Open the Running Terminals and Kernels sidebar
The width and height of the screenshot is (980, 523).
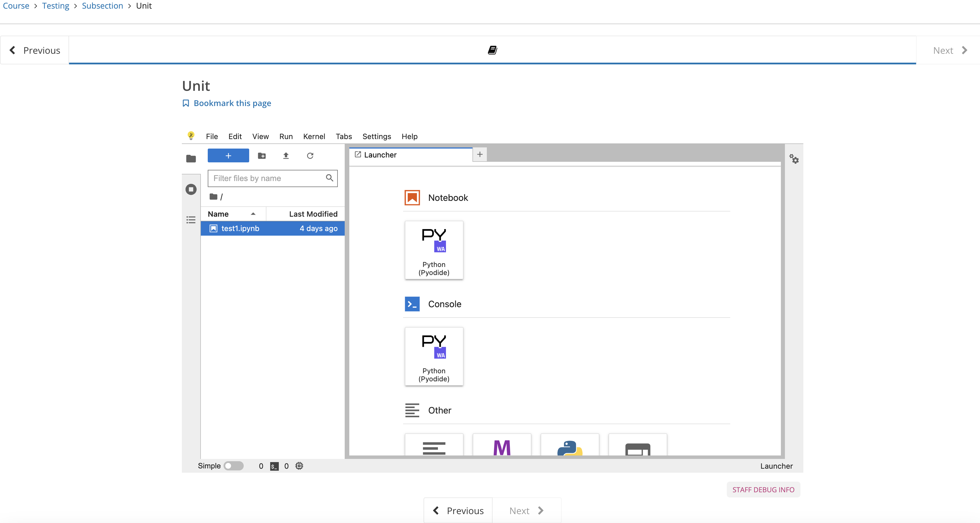point(191,189)
